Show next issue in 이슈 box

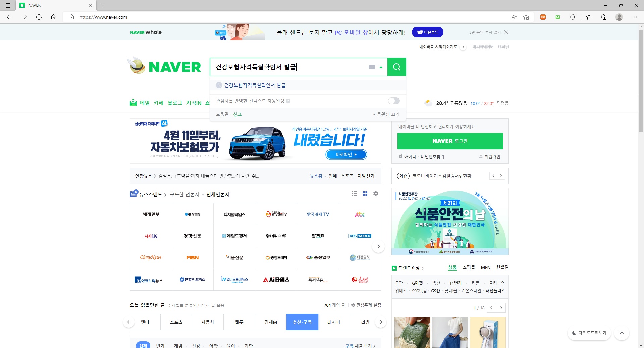[501, 176]
